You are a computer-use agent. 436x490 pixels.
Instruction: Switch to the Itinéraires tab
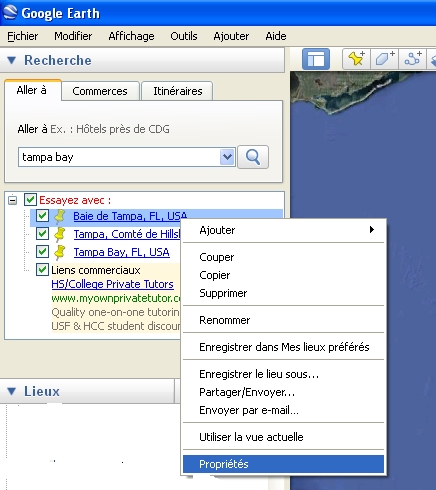click(177, 91)
